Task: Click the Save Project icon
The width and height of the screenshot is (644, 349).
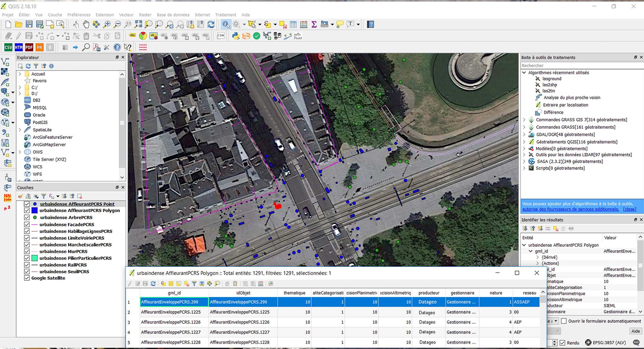Action: click(29, 24)
